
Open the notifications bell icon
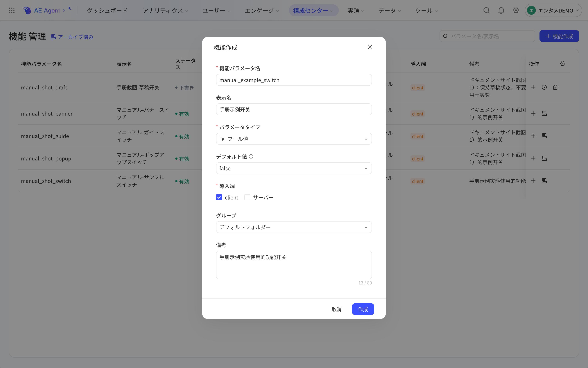(501, 10)
